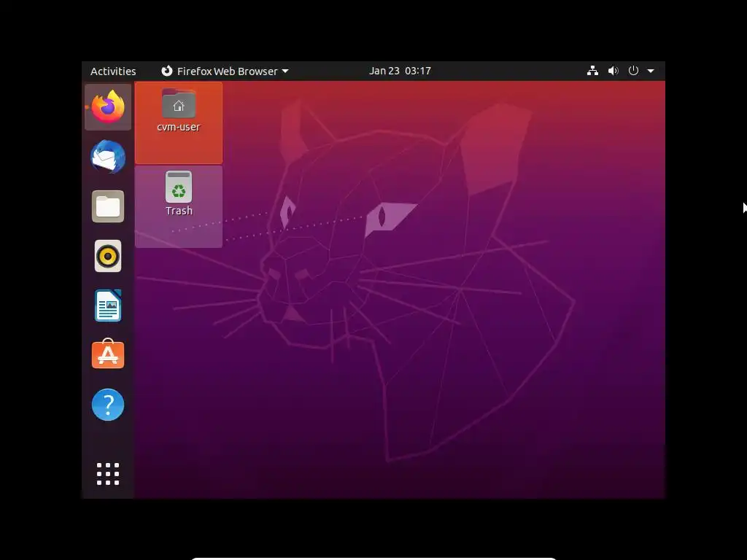Expand the system menu arrow
The width and height of the screenshot is (747, 560).
650,71
